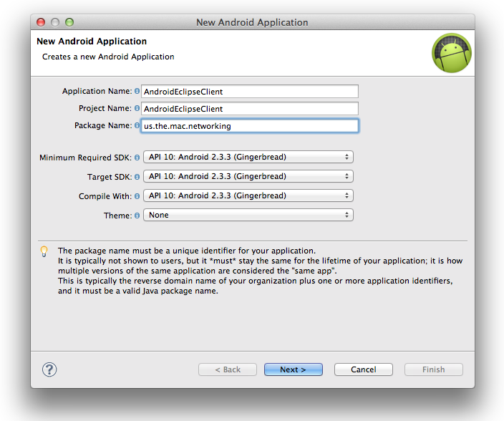Viewport: 504px width, 421px height.
Task: Click the info icon beside Target SDK
Action: click(x=137, y=177)
